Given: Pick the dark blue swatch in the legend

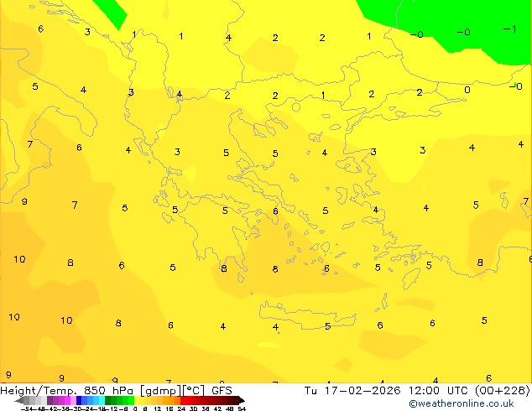Looking at the screenshot, I should [x=79, y=400].
